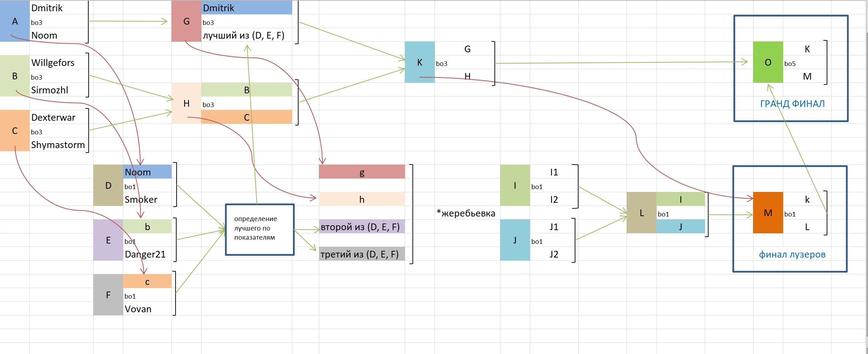The width and height of the screenshot is (868, 354).
Task: Select the peach match H label cell
Action: (186, 103)
